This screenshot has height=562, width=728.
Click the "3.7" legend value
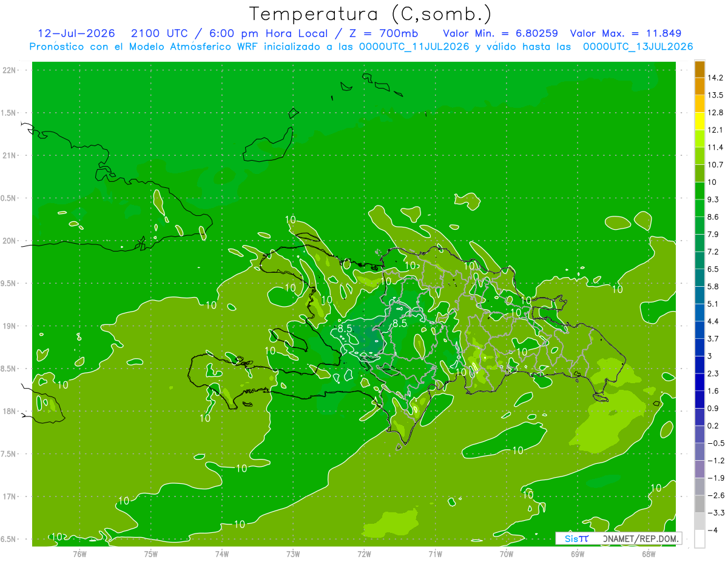pos(713,338)
